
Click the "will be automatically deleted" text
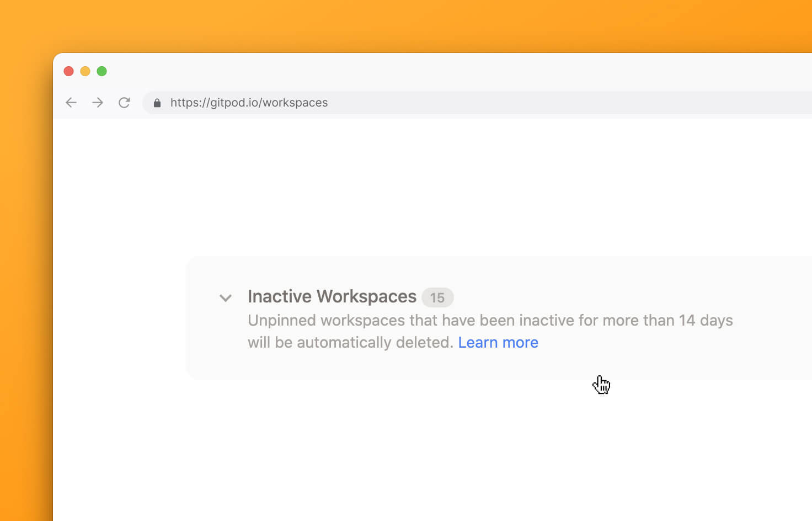(350, 343)
